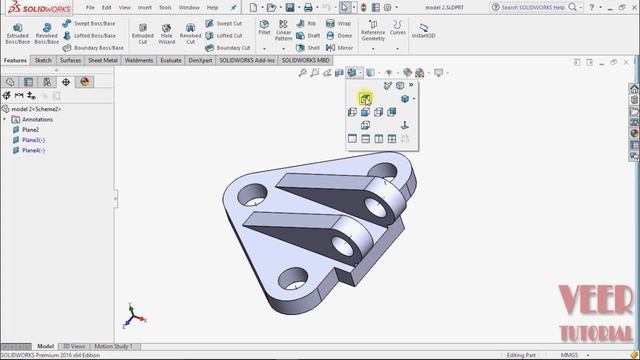
Task: Toggle the View Selector cube
Action: pyautogui.click(x=400, y=85)
